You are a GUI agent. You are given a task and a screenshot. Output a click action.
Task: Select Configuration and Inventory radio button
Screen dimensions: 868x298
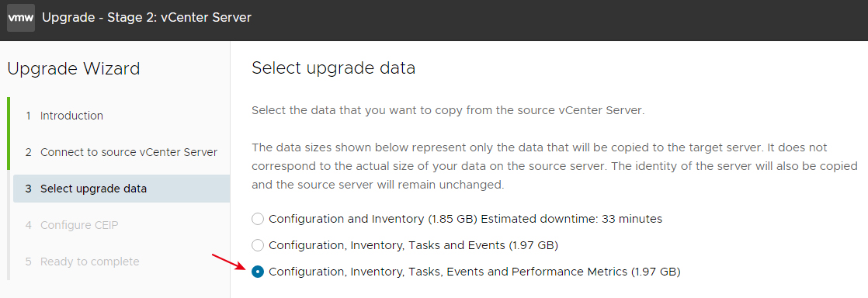[x=258, y=219]
